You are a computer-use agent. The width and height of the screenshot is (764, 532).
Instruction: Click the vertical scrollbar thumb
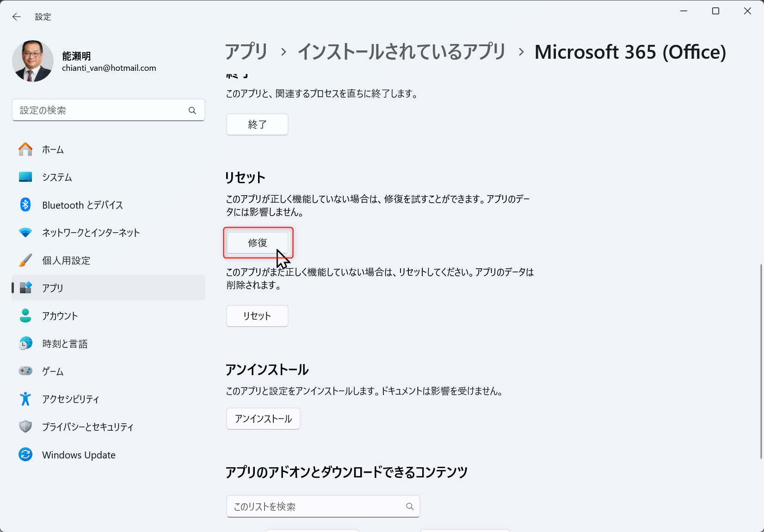tap(761, 362)
